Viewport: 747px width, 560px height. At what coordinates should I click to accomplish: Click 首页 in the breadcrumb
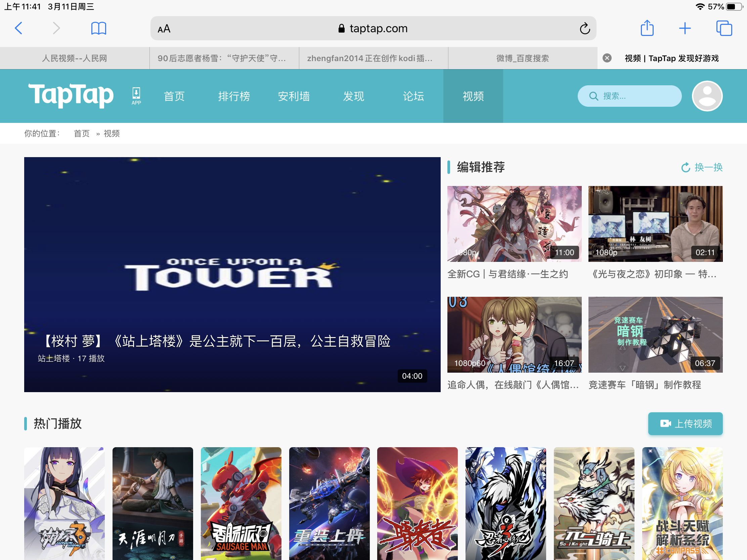[x=82, y=133]
